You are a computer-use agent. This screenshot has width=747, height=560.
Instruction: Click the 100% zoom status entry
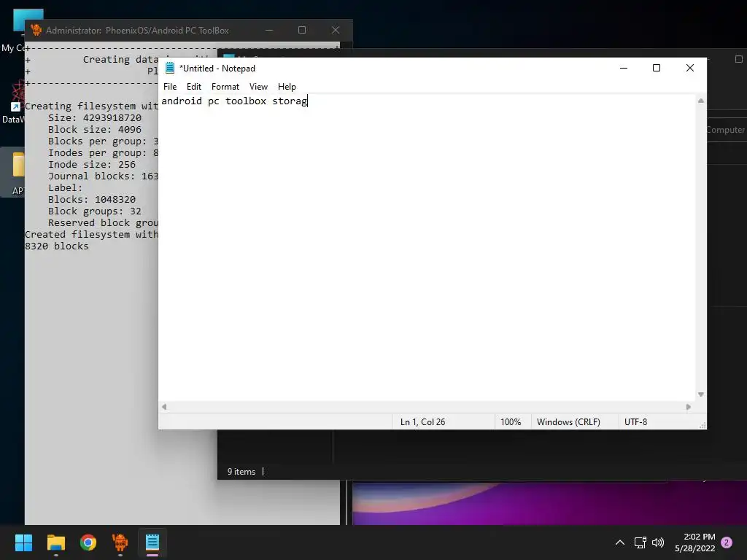511,422
